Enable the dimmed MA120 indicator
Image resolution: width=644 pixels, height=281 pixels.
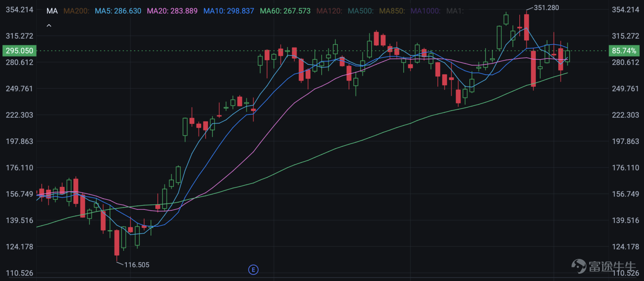pos(329,11)
